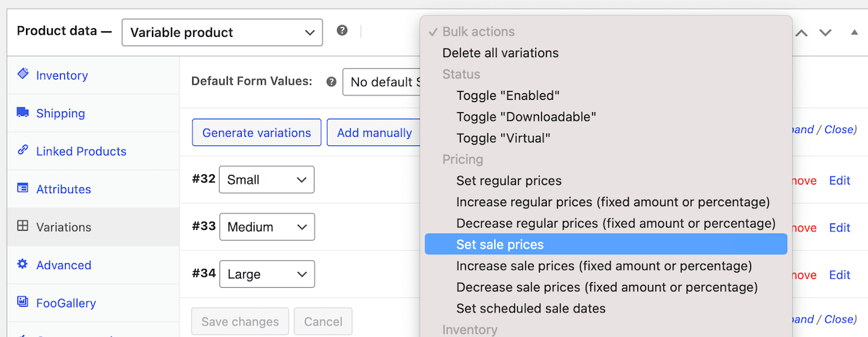The height and width of the screenshot is (337, 868).
Task: Click the bottom Close link
Action: click(x=839, y=319)
